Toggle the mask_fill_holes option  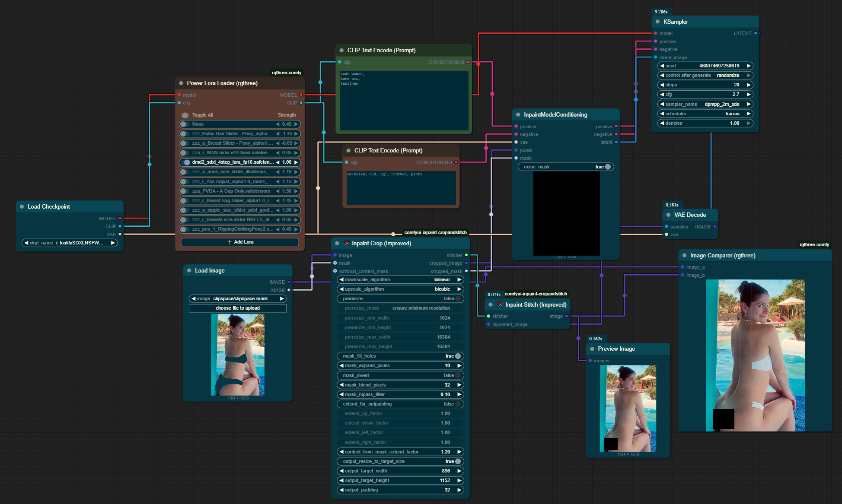coord(458,356)
